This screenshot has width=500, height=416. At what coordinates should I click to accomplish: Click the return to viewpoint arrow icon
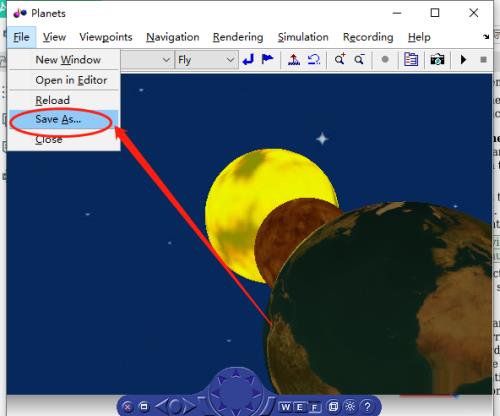(x=248, y=60)
